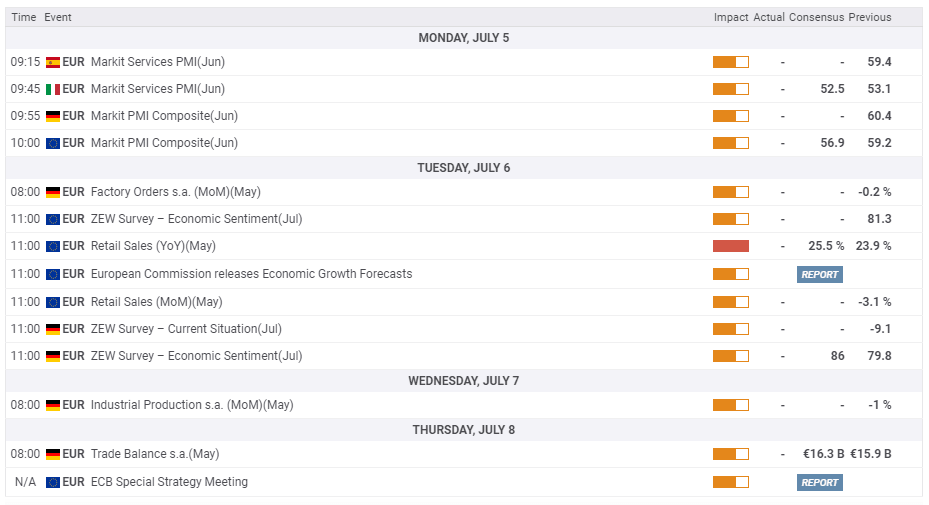Viewport: 929px width, 505px height.
Task: Click the red impact bar for Retail Sales (YoY)
Action: point(730,246)
